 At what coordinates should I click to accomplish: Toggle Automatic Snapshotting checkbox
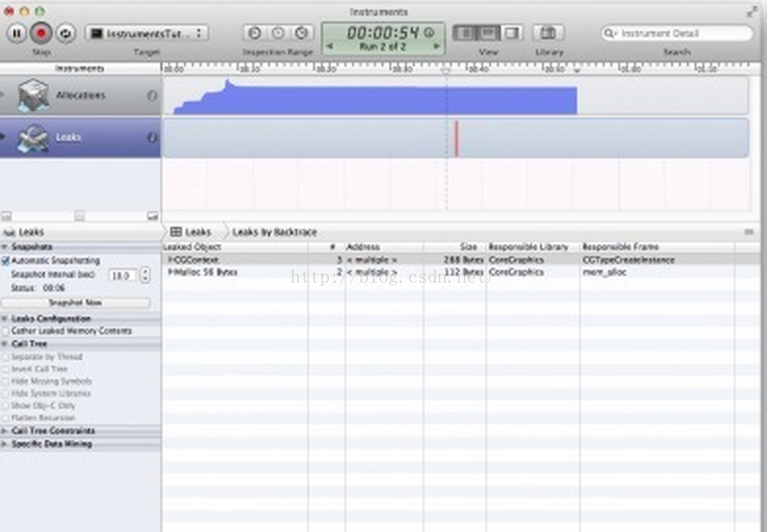coord(6,260)
